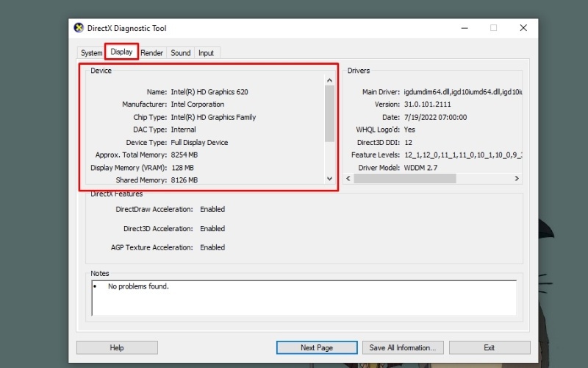Click inside the Notes text box
The height and width of the screenshot is (368, 588).
pos(304,298)
